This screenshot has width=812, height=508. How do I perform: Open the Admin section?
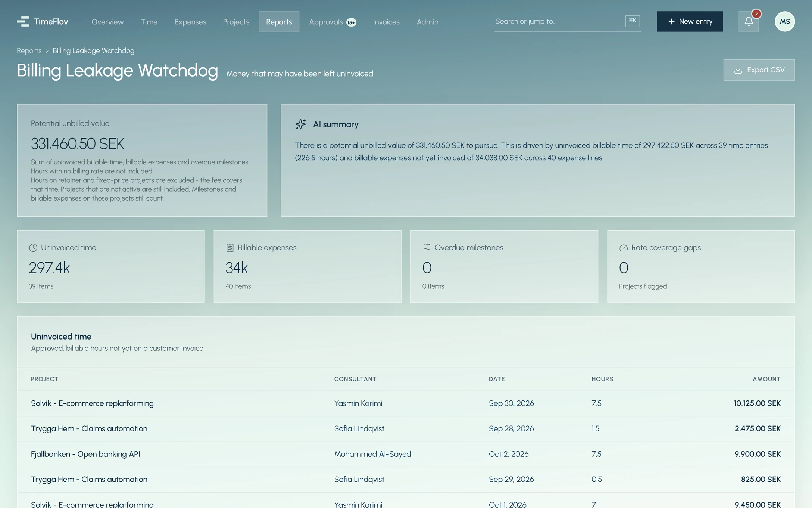tap(428, 22)
